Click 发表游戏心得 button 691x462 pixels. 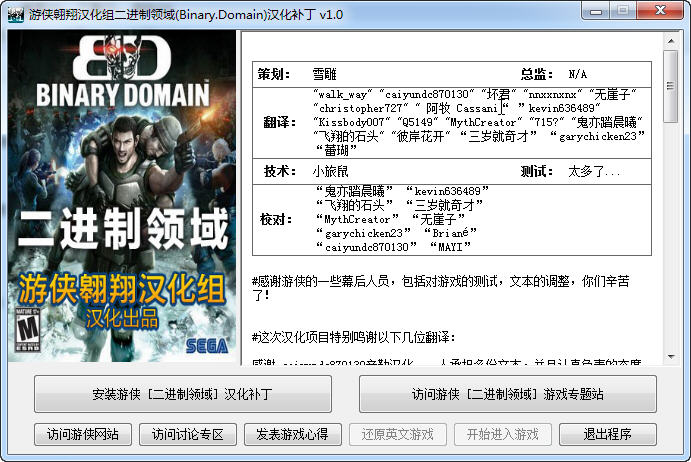point(293,435)
